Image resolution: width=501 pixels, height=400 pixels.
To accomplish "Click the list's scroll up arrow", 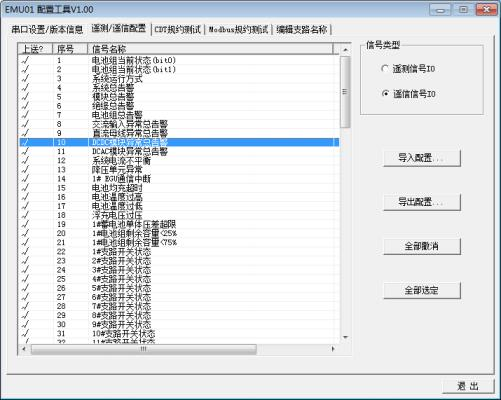I will [x=345, y=50].
